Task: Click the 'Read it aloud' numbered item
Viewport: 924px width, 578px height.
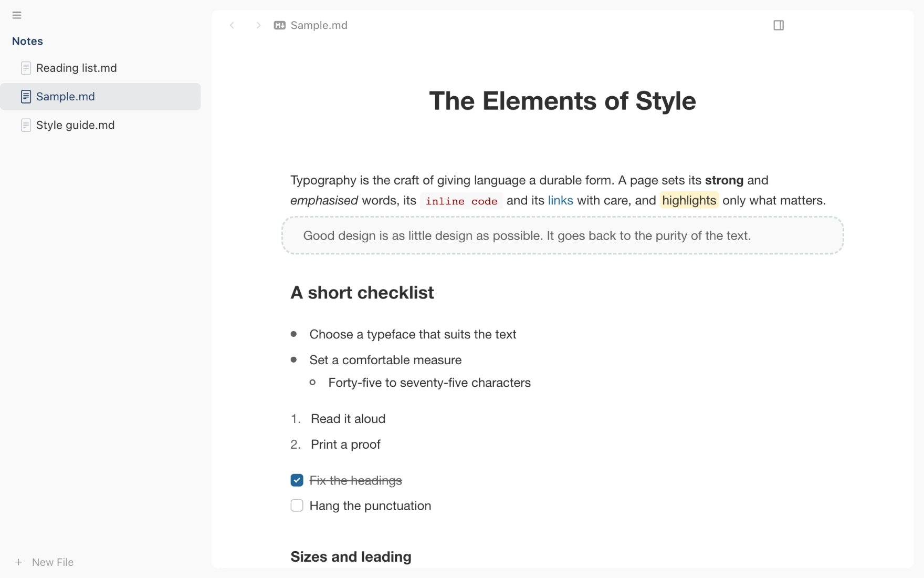Action: pos(348,419)
